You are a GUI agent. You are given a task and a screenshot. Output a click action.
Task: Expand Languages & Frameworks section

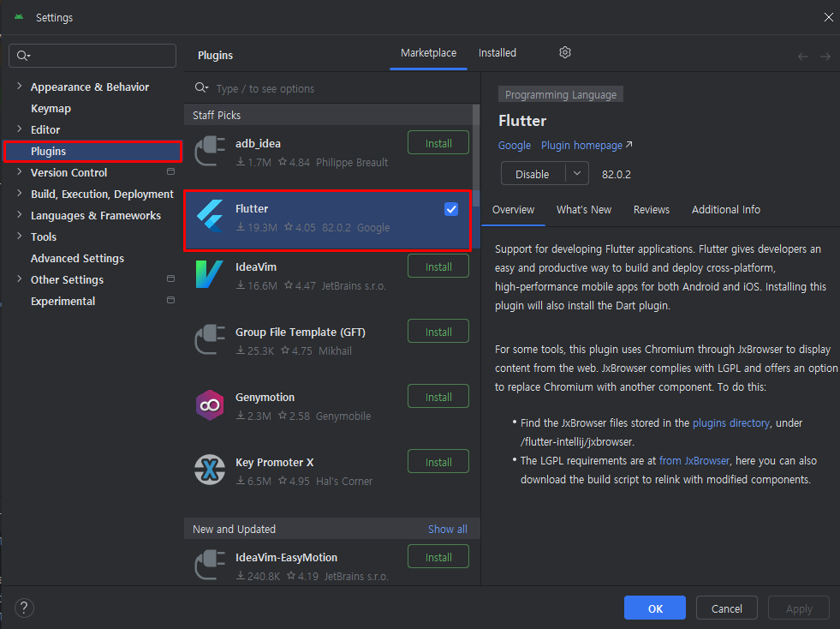tap(20, 214)
